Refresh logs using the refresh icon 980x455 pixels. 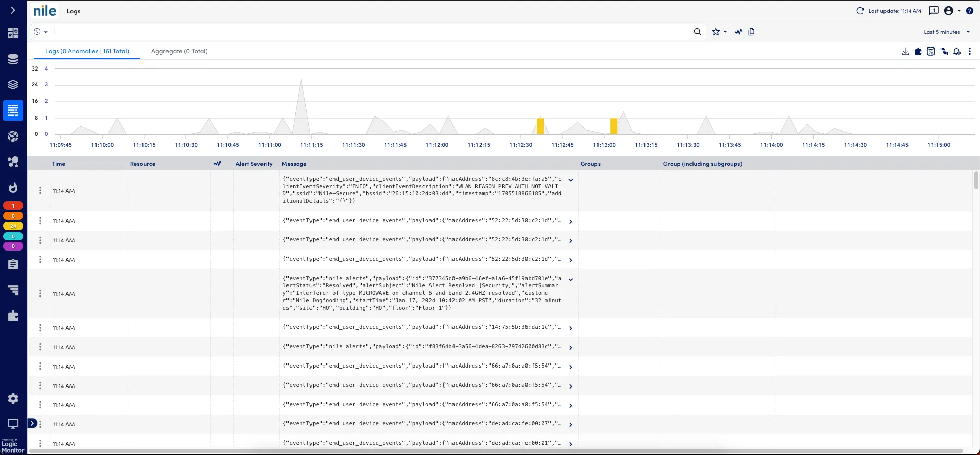click(860, 11)
